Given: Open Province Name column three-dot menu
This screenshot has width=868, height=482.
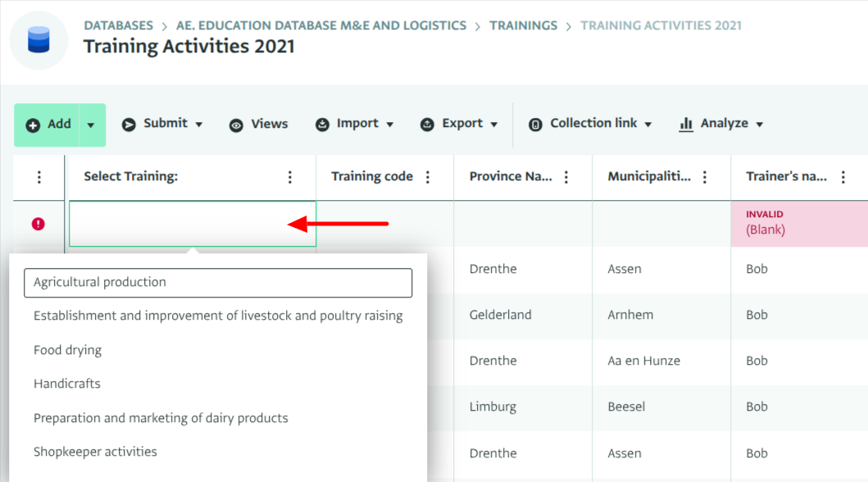Looking at the screenshot, I should pyautogui.click(x=567, y=177).
